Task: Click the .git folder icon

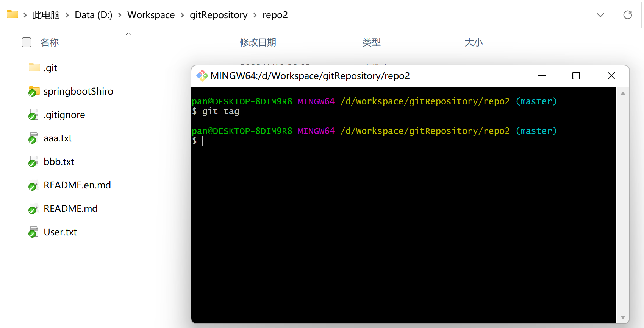Action: [34, 67]
